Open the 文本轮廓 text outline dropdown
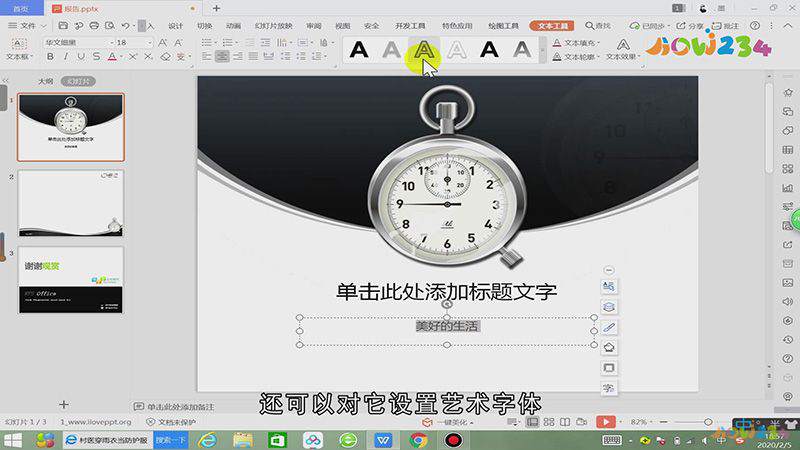Image resolution: width=800 pixels, height=450 pixels. pyautogui.click(x=577, y=57)
